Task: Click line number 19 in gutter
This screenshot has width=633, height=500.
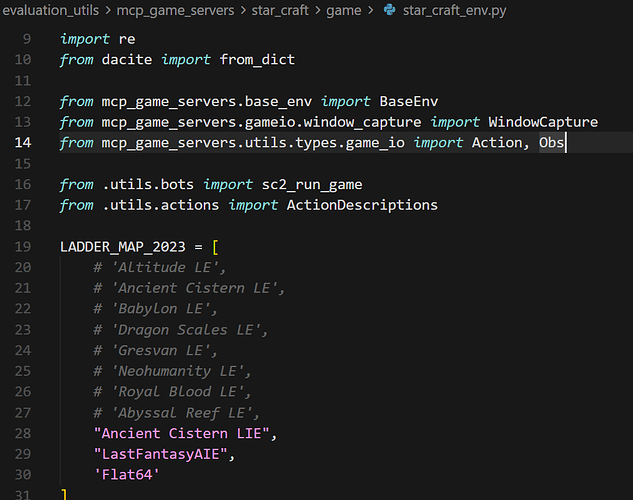Action: coord(24,246)
